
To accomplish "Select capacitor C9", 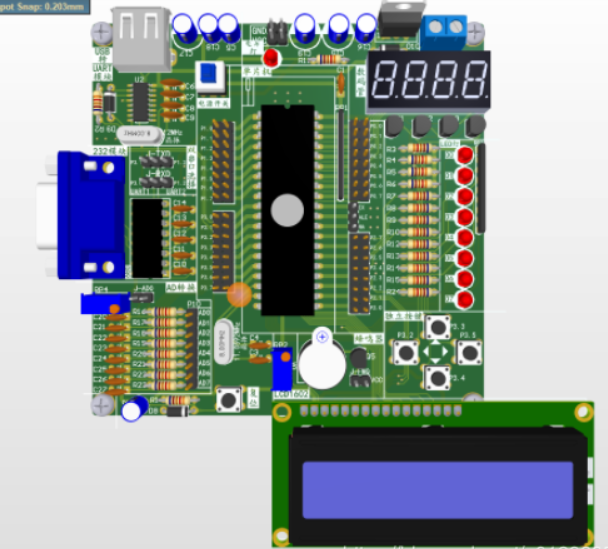I will click(172, 115).
